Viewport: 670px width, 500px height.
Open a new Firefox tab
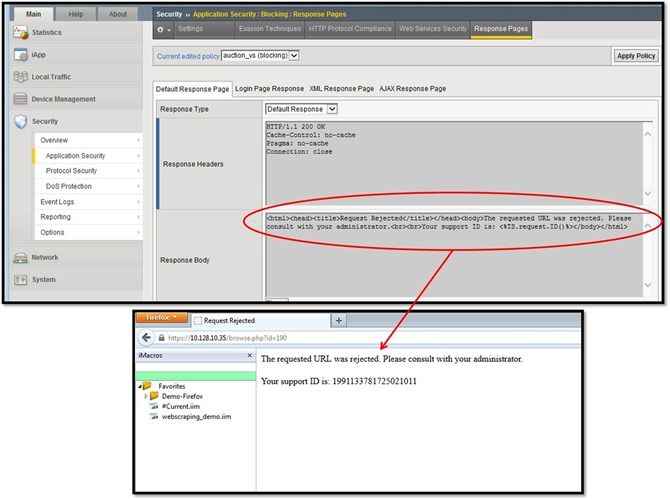click(339, 321)
